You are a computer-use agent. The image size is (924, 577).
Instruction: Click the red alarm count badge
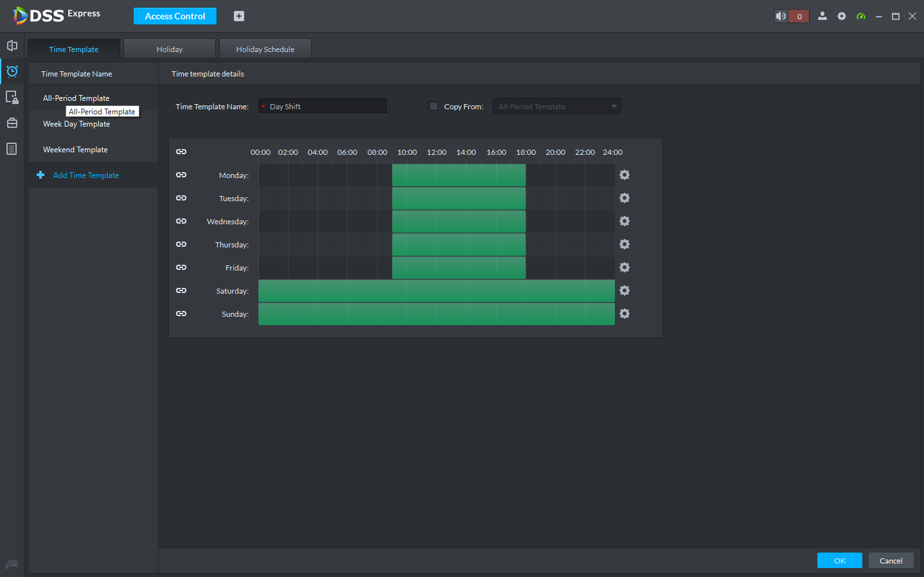pos(799,16)
